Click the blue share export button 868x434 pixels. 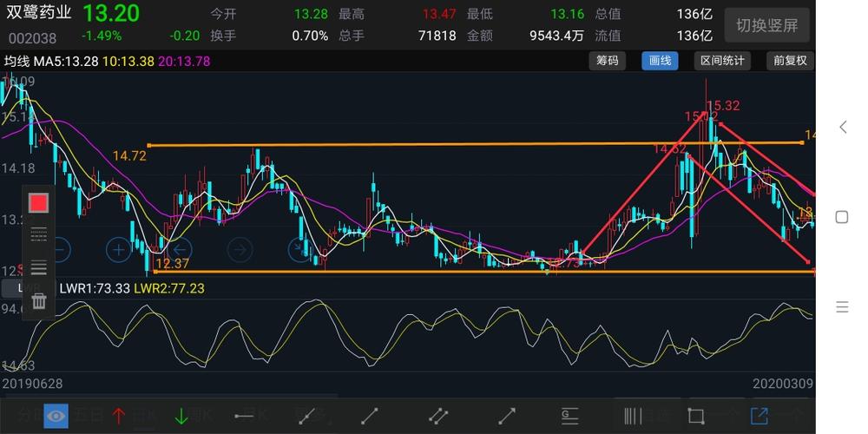pyautogui.click(x=759, y=416)
